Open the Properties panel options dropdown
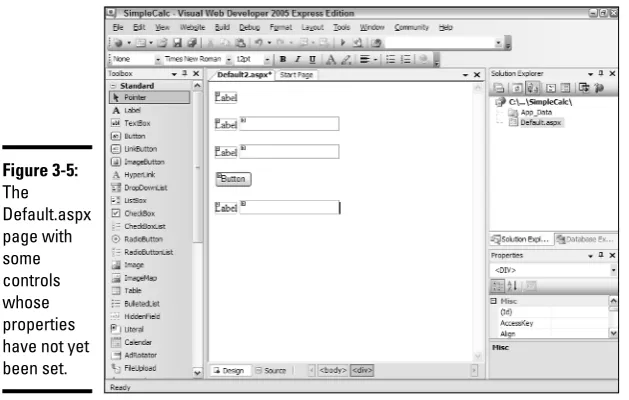The image size is (629, 400). (x=590, y=256)
